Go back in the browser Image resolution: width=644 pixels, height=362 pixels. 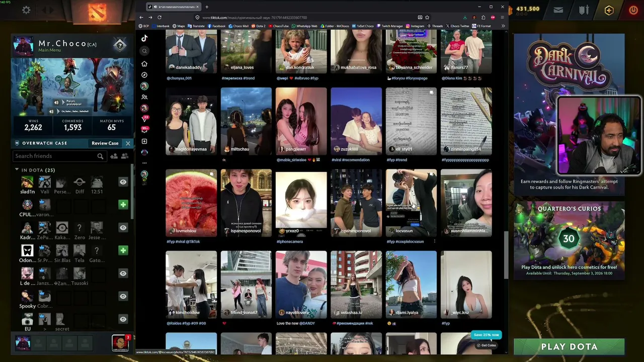[141, 17]
